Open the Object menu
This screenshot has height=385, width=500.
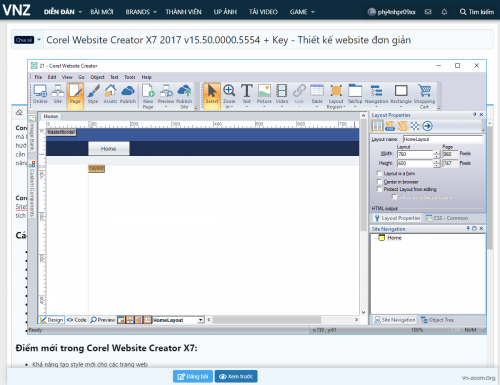pos(97,77)
